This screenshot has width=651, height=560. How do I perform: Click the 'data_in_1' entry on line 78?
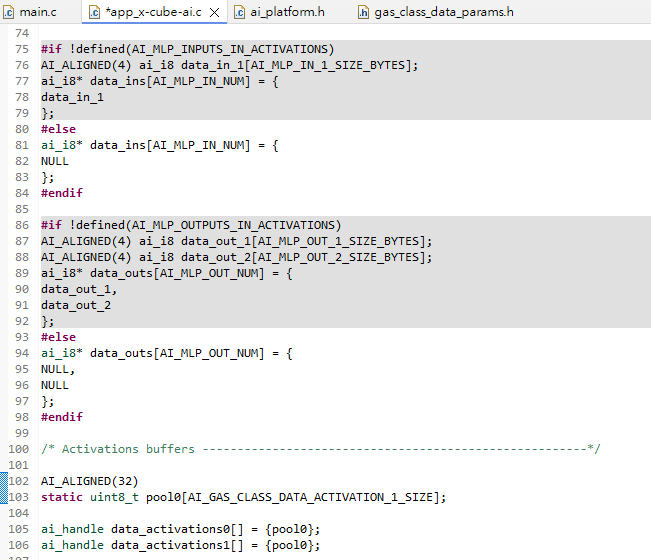click(x=72, y=97)
